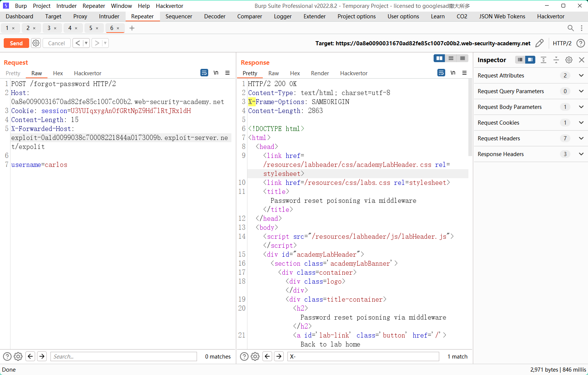
Task: Open request send settings gear icon
Action: 36,43
